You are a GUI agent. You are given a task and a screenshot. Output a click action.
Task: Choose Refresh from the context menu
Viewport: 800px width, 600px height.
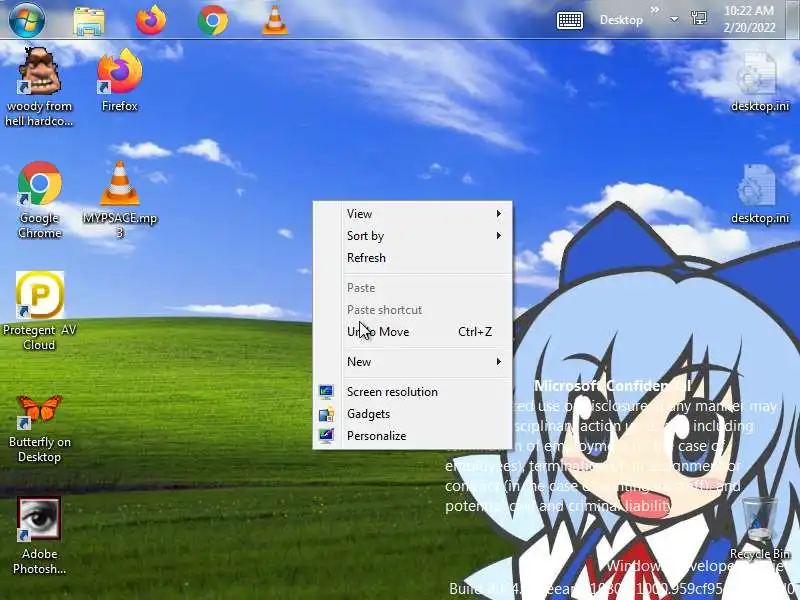(412, 258)
